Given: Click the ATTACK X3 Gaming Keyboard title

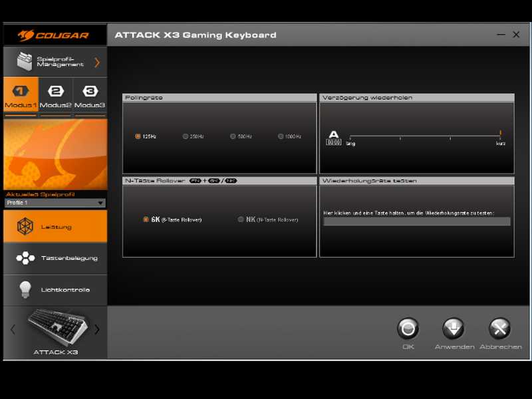Looking at the screenshot, I should pyautogui.click(x=196, y=35).
